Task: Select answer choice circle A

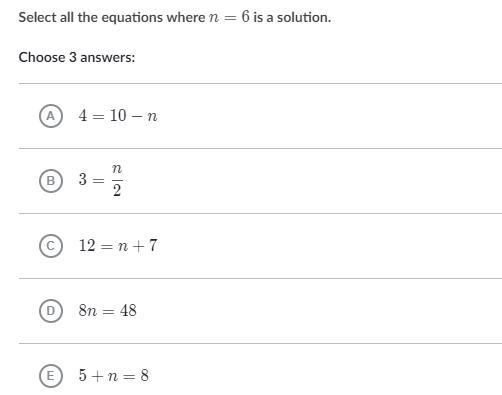Action: pyautogui.click(x=51, y=116)
